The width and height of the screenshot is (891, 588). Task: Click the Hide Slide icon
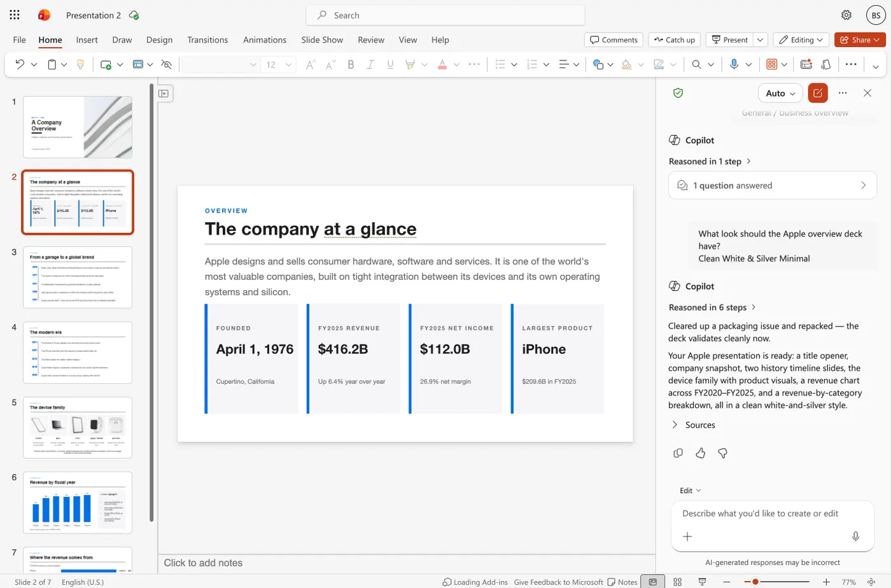(167, 64)
